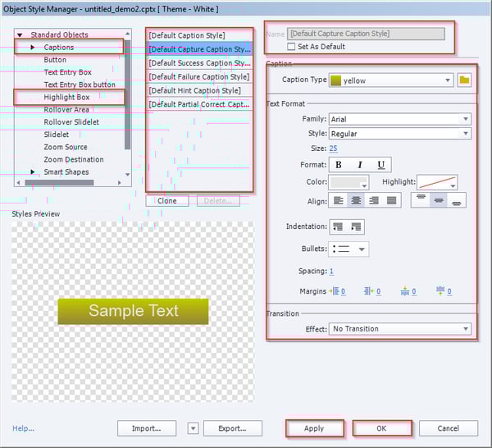
Task: Select Text Entry Box button item
Action: [80, 85]
